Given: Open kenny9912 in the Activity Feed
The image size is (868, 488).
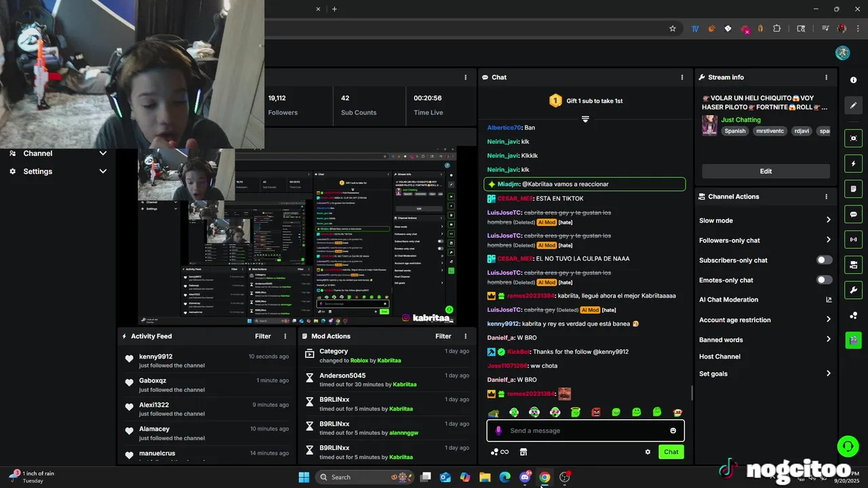Looking at the screenshot, I should [x=156, y=357].
